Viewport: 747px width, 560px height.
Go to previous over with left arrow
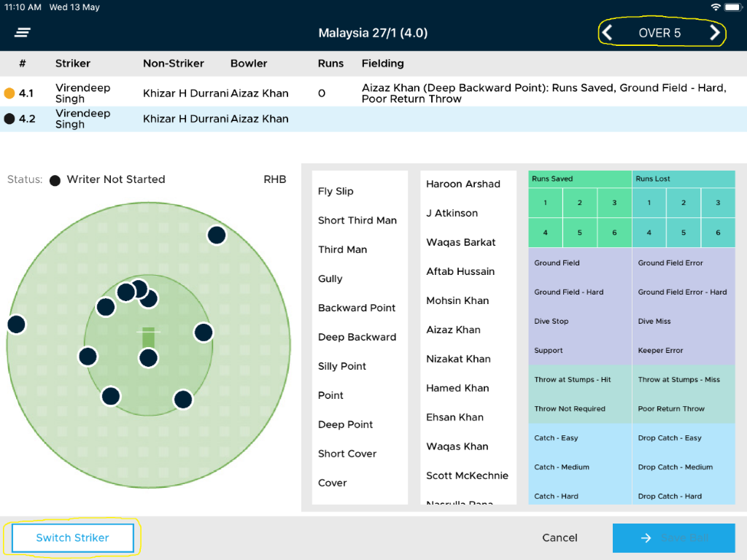click(608, 33)
